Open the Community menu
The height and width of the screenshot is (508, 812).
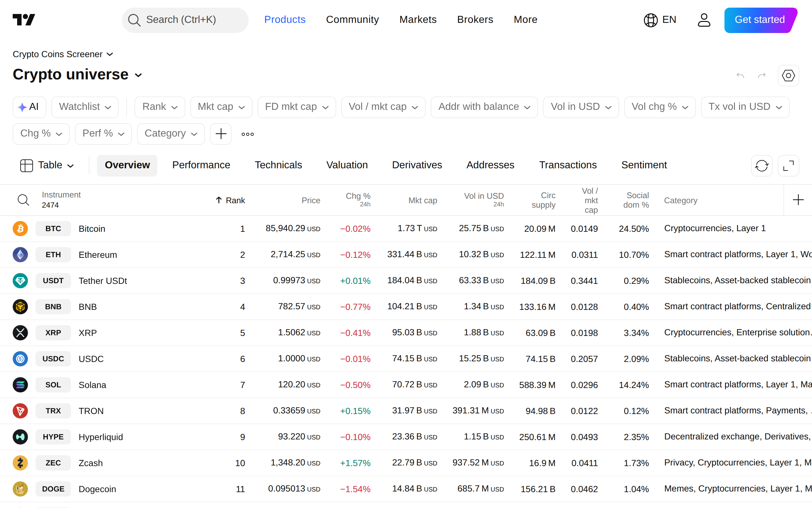(352, 20)
